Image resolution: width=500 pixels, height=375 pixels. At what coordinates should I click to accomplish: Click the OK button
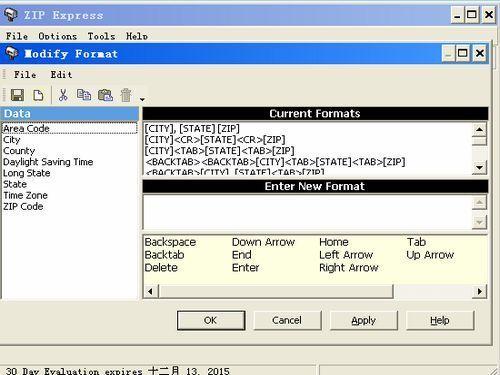211,320
